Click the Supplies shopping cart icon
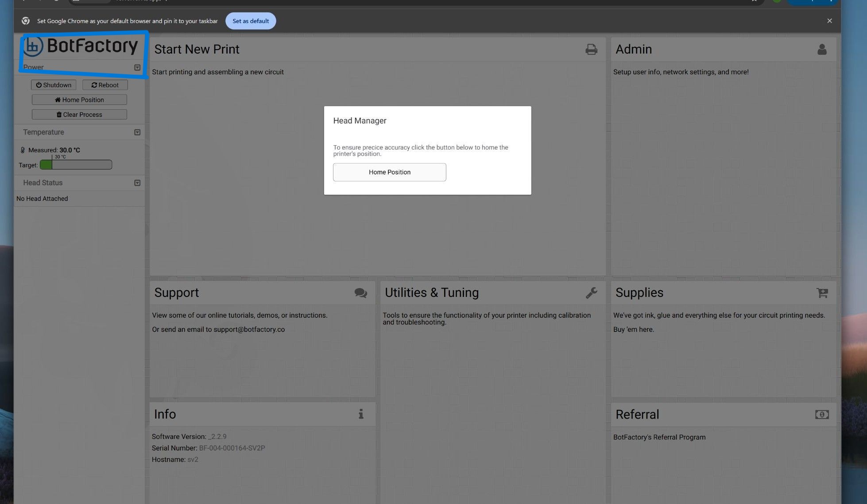The image size is (867, 504). (822, 293)
